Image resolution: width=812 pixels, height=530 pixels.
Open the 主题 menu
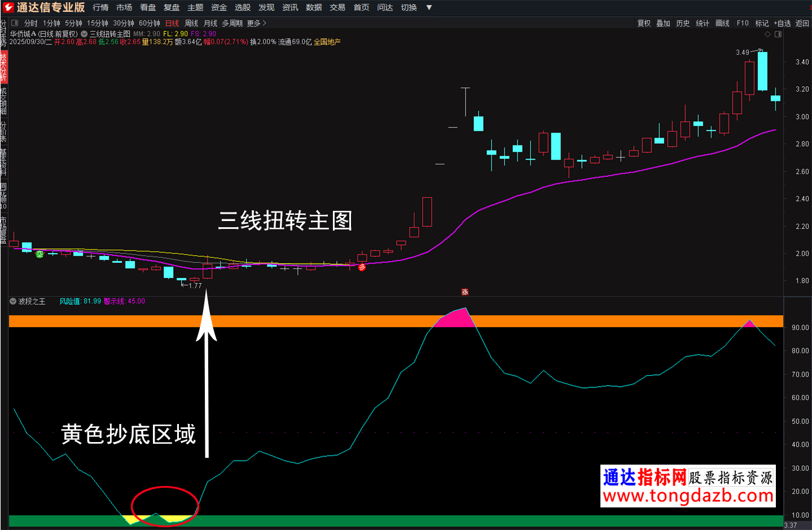pos(195,7)
